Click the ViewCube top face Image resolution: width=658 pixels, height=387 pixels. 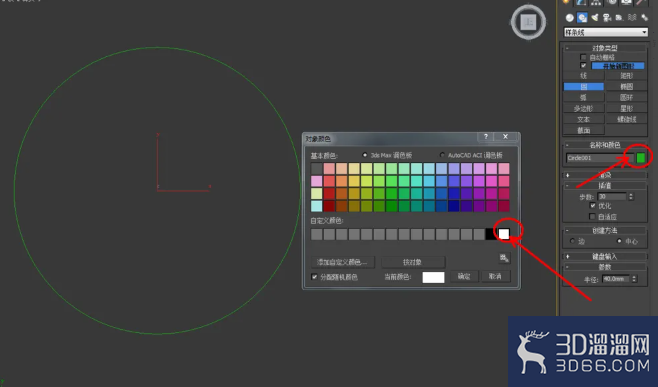[x=528, y=22]
